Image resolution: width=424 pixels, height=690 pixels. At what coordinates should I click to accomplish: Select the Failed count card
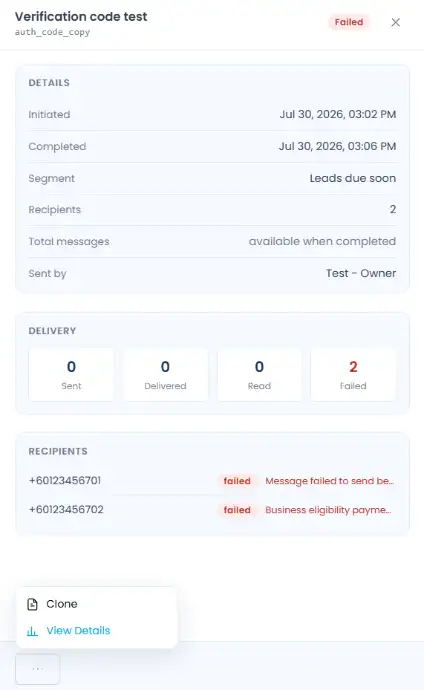[353, 374]
